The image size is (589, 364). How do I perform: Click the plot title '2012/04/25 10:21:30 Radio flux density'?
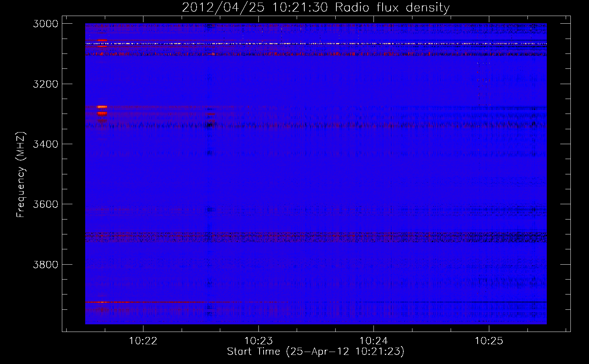tap(316, 7)
